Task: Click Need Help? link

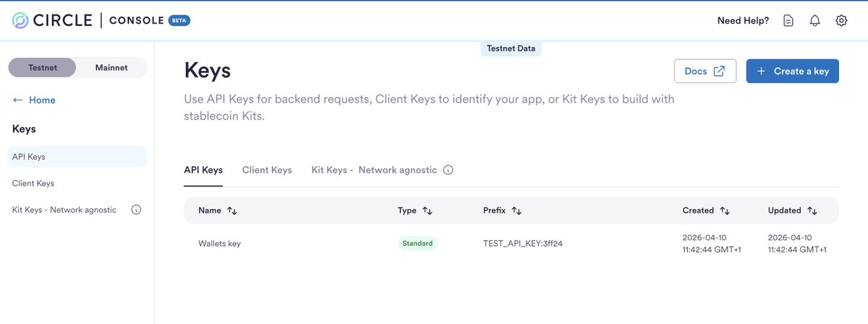Action: pos(743,21)
